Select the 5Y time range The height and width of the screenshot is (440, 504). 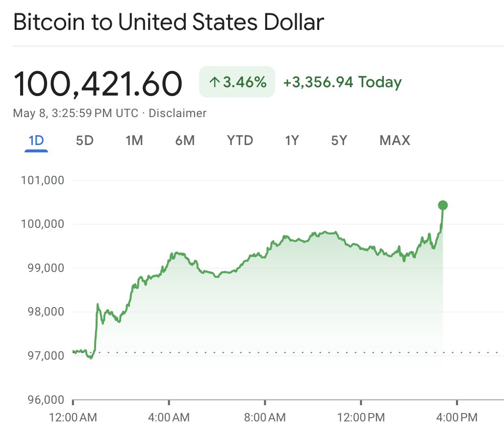click(x=338, y=141)
